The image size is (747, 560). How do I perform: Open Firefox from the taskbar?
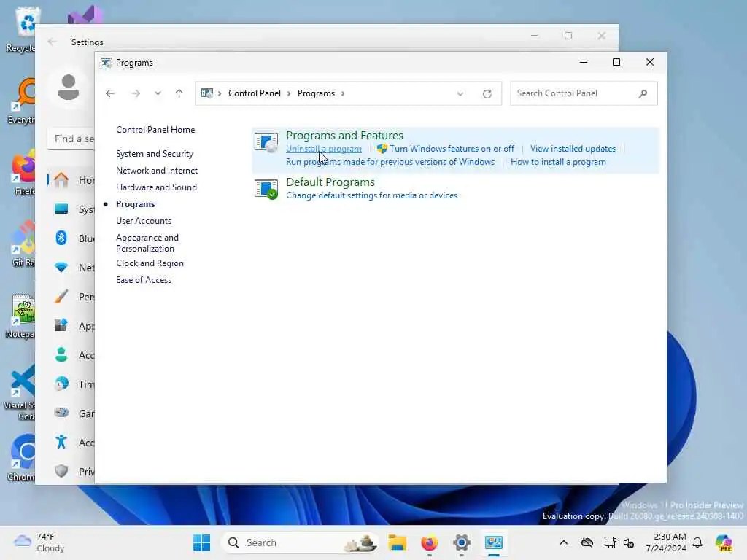(429, 542)
